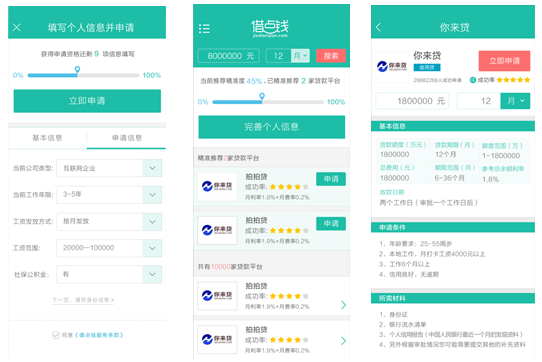This screenshot has width=542, height=362.
Task: Click 申请条件 section header
Action: click(453, 228)
